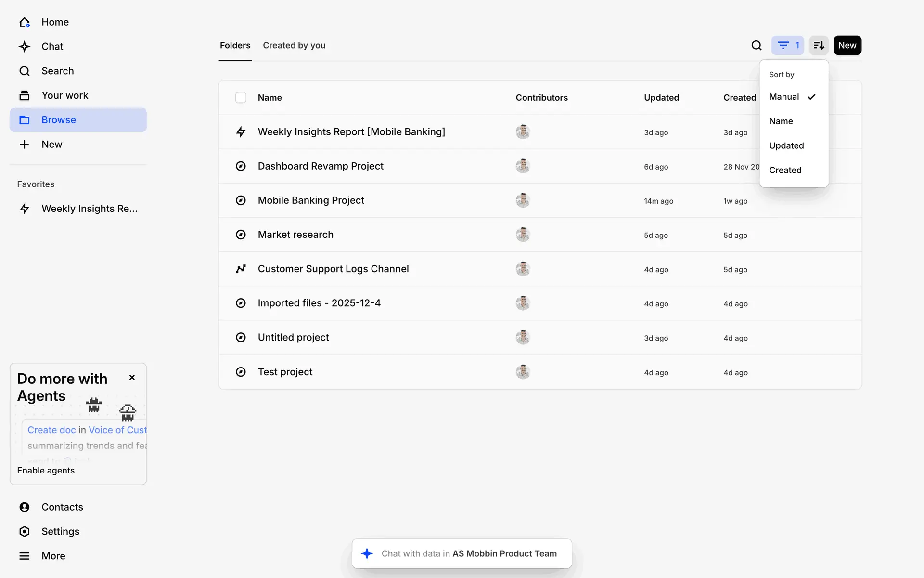Choose Name in Sort by menu

click(x=781, y=121)
